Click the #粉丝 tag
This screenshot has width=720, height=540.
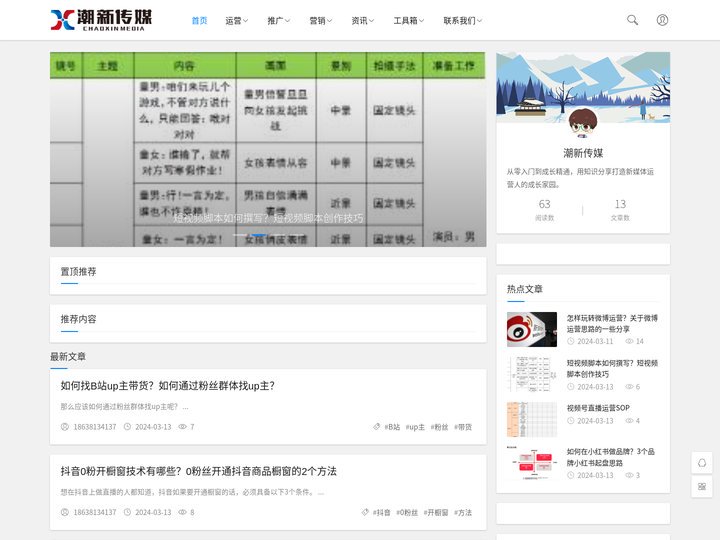439,427
